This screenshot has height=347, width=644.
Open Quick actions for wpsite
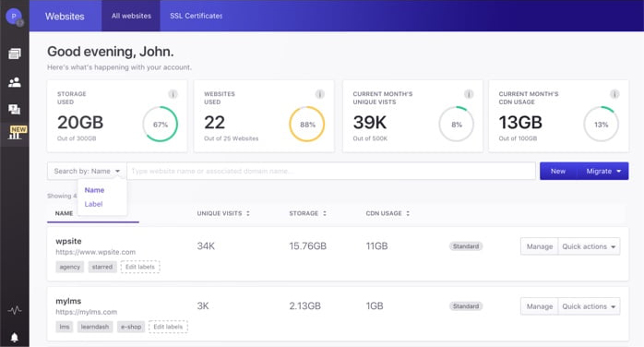pyautogui.click(x=589, y=246)
